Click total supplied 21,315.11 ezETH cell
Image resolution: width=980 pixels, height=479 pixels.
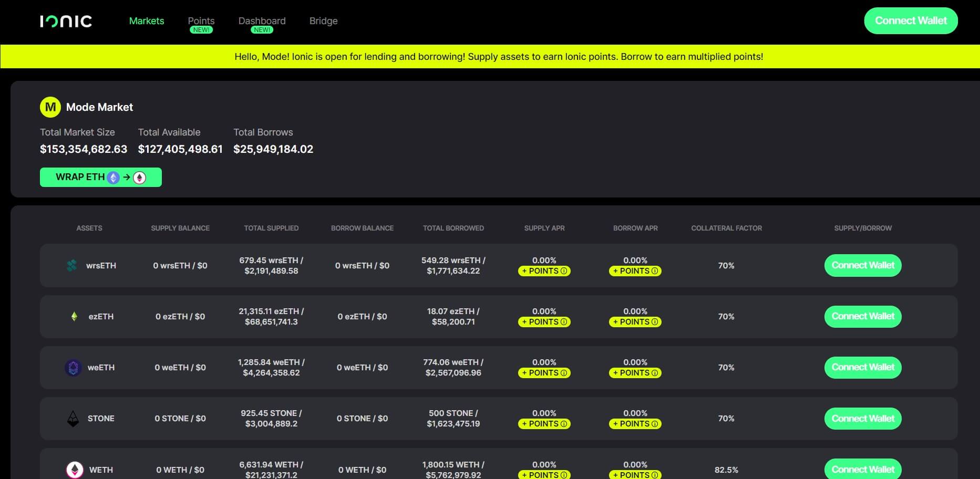pyautogui.click(x=271, y=317)
